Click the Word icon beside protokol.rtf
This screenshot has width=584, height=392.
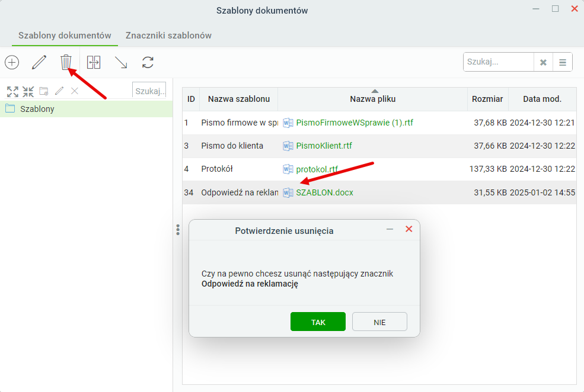click(288, 169)
